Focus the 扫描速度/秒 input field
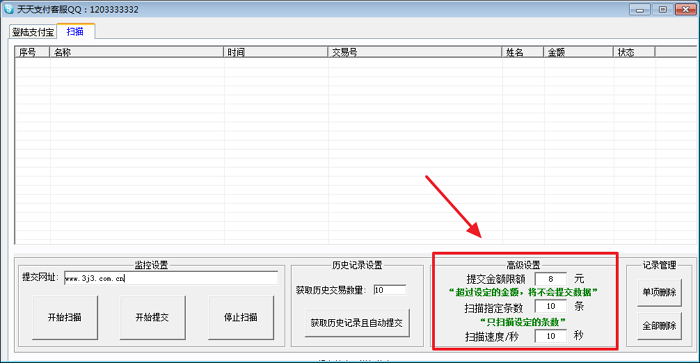The image size is (700, 363). (551, 336)
